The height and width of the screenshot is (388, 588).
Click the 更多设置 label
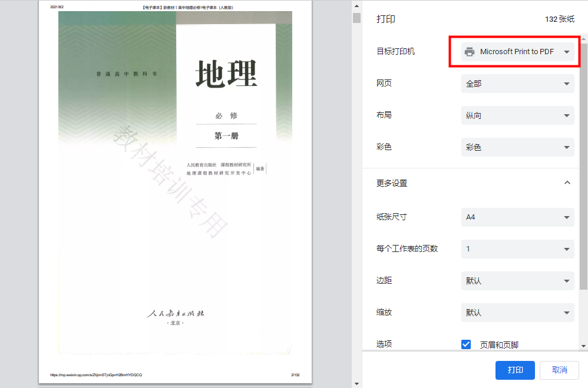tap(392, 183)
